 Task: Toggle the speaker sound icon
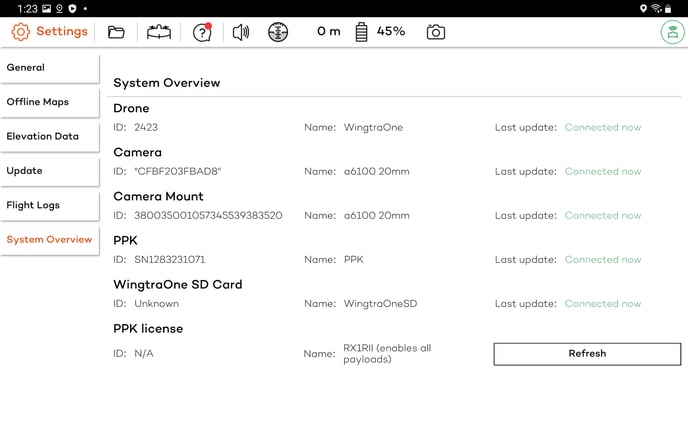240,32
